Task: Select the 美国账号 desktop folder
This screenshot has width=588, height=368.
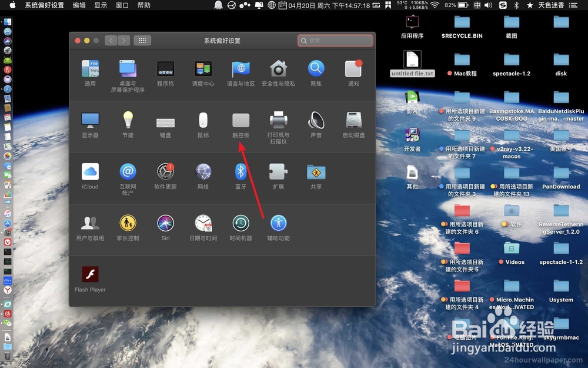Action: click(561, 140)
